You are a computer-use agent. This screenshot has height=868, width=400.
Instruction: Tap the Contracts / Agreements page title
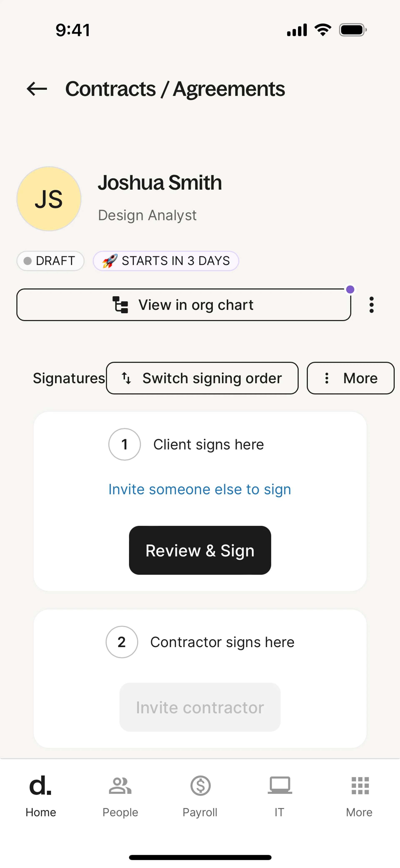point(175,89)
